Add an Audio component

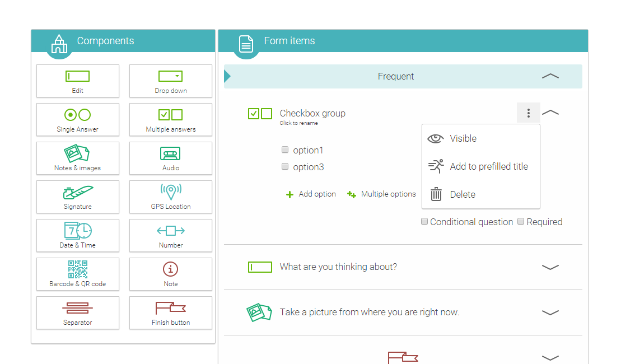[x=171, y=158]
